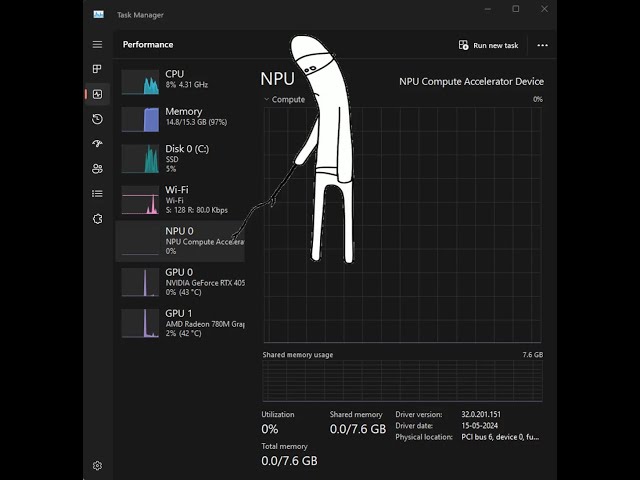Select the NPU 0 performance entry

click(180, 241)
